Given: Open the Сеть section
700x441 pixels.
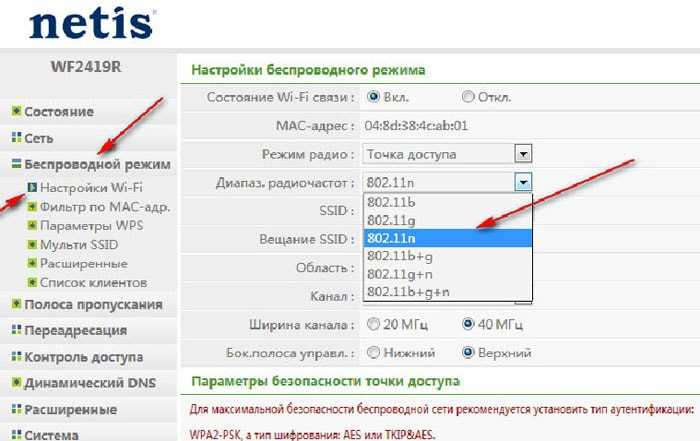Looking at the screenshot, I should pyautogui.click(x=39, y=138).
